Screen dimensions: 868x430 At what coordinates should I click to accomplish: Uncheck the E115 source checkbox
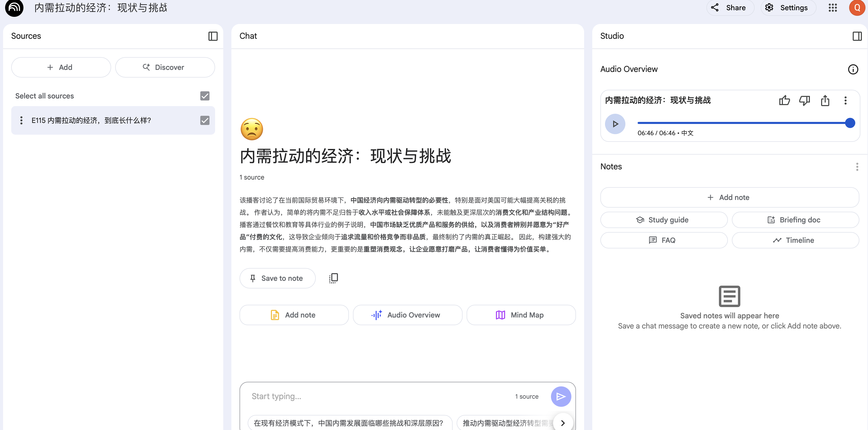[205, 120]
